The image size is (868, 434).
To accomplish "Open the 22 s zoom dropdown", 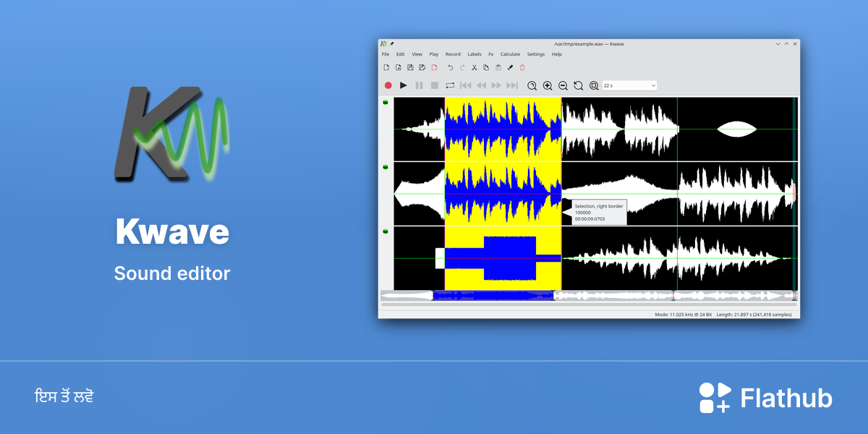I will (629, 85).
